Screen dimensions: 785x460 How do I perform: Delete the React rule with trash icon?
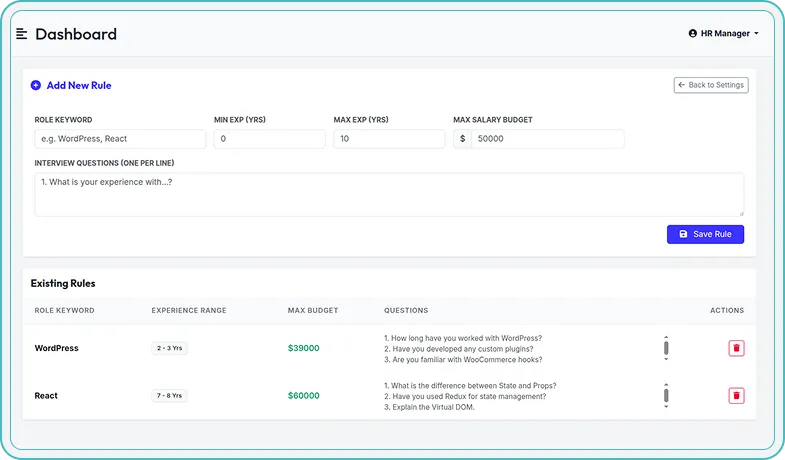click(736, 396)
